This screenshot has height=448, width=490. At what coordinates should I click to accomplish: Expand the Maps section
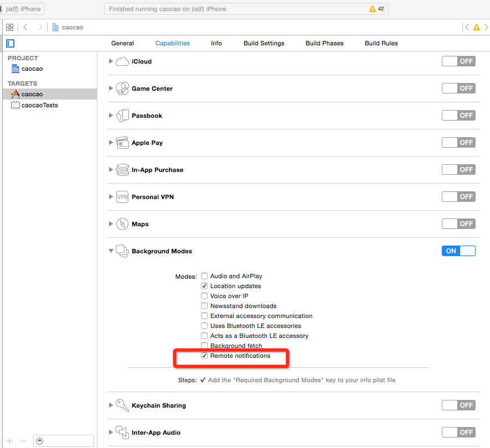coord(111,224)
